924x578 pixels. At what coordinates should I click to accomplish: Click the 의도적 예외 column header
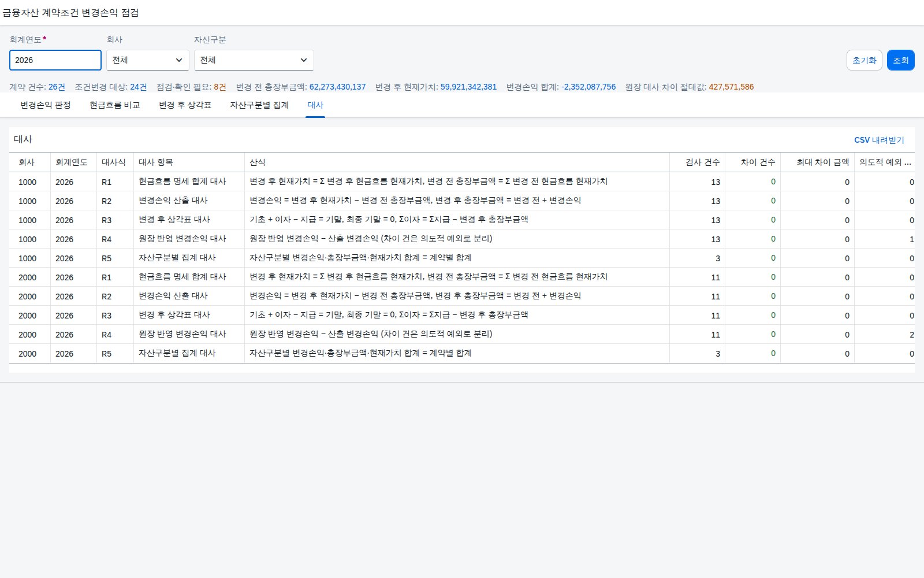(x=885, y=162)
